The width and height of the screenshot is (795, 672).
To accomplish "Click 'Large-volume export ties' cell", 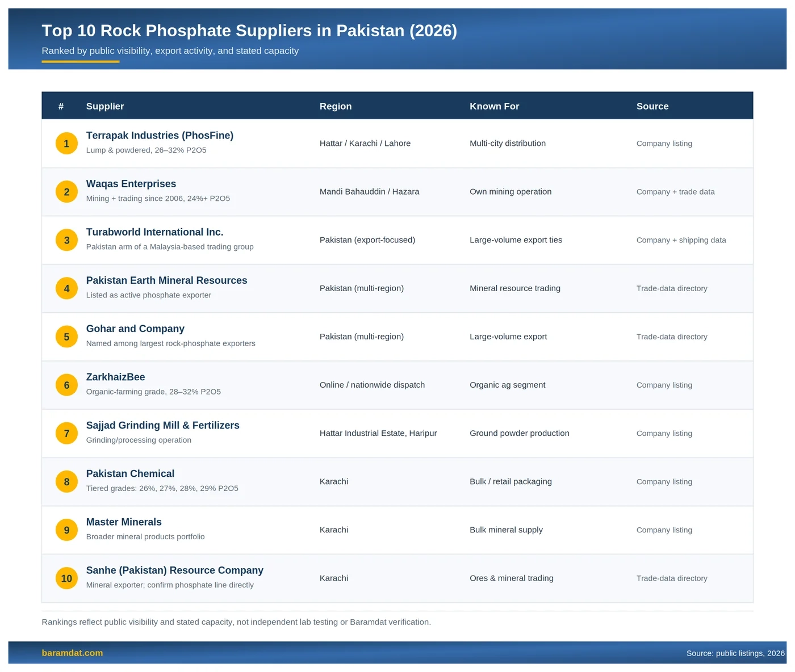I will click(516, 240).
